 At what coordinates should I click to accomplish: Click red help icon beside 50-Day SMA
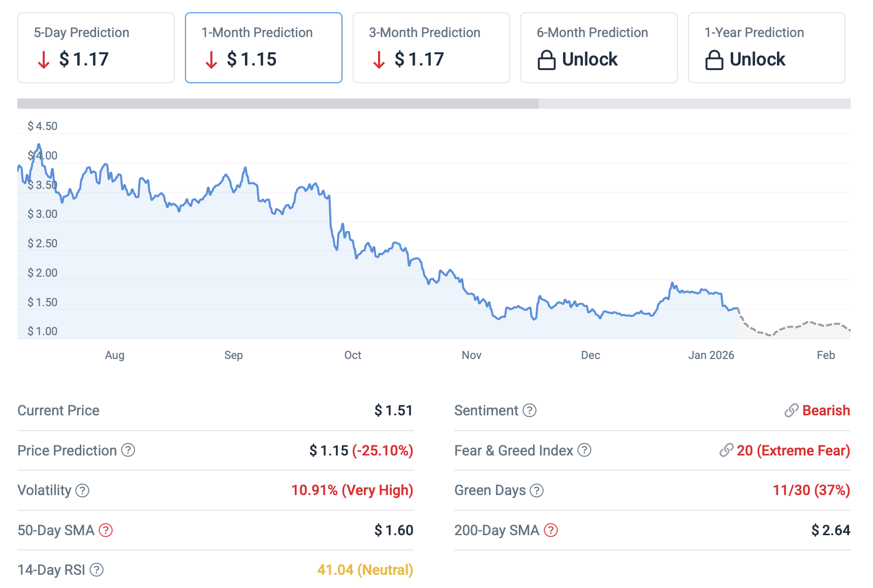pyautogui.click(x=106, y=530)
